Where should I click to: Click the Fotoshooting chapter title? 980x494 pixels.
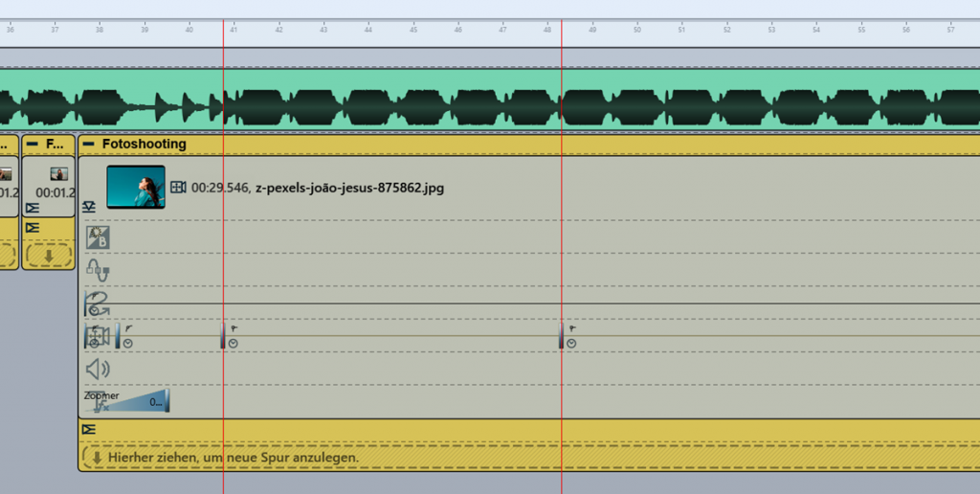click(x=144, y=145)
